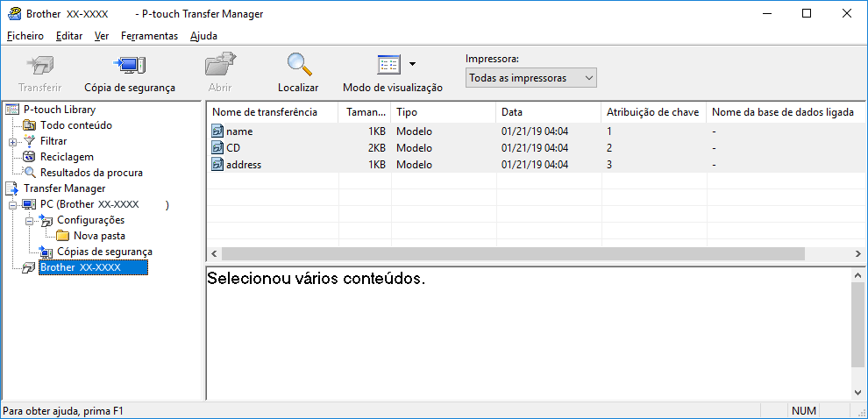Click the NUM status bar indicator
Screen dimensions: 868x419
803,411
